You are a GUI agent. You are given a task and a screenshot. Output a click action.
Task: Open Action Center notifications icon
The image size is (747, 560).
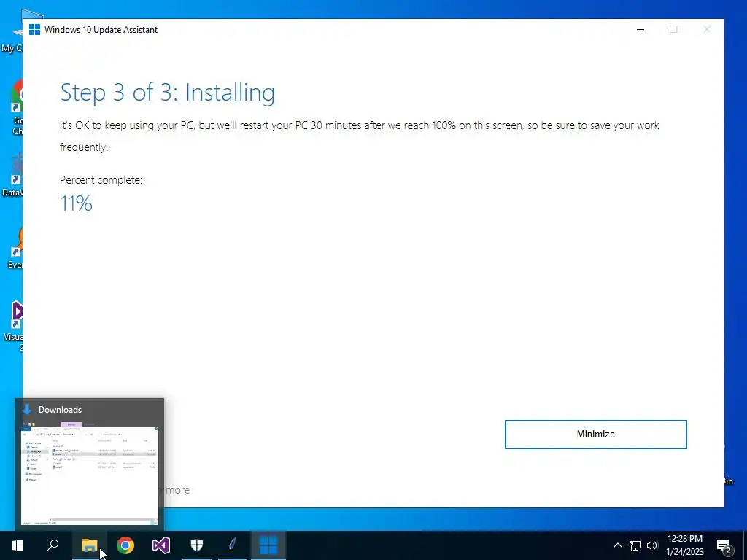pos(724,545)
